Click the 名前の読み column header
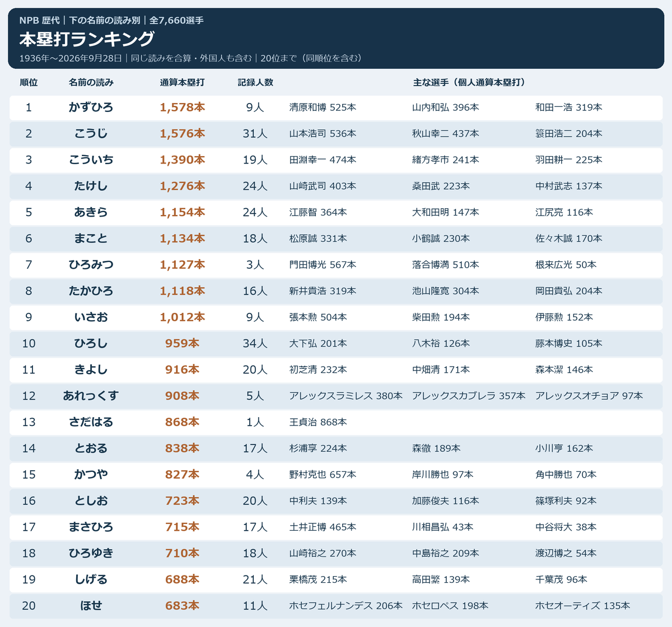Image resolution: width=672 pixels, height=627 pixels. (x=91, y=82)
